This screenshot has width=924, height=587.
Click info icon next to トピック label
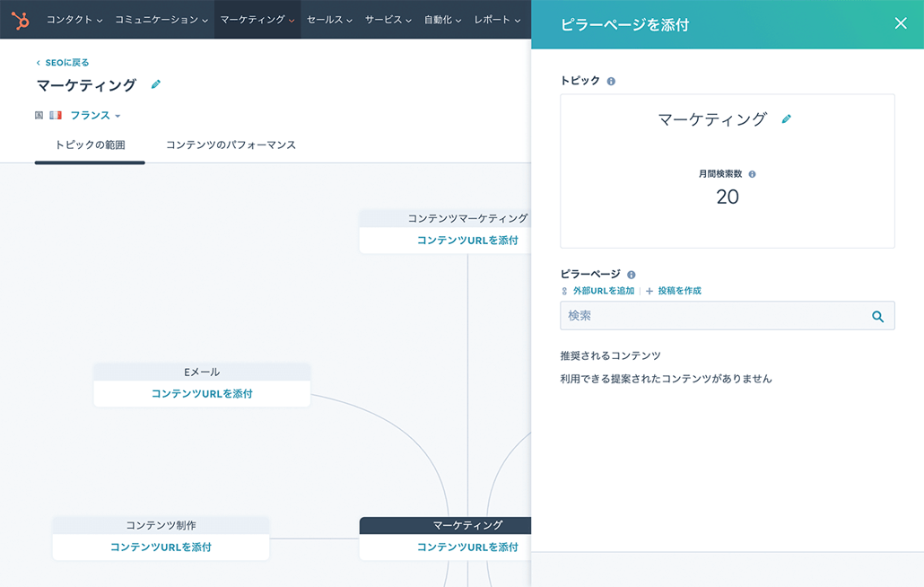(x=611, y=82)
